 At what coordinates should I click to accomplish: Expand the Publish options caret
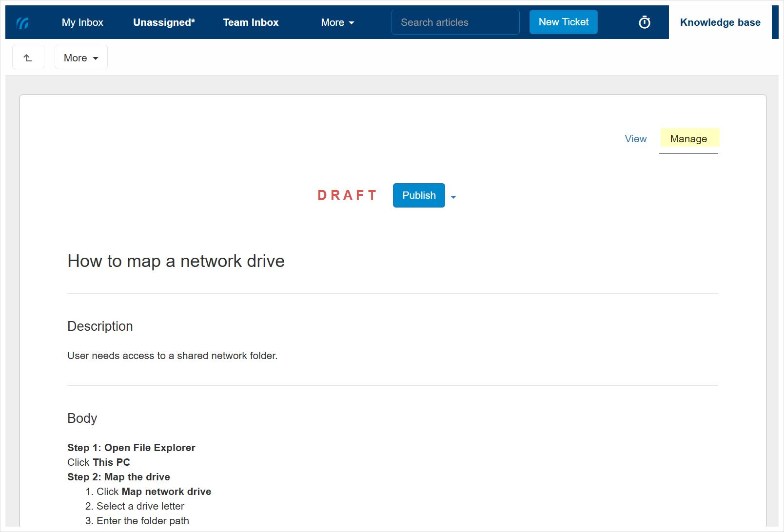(x=453, y=197)
